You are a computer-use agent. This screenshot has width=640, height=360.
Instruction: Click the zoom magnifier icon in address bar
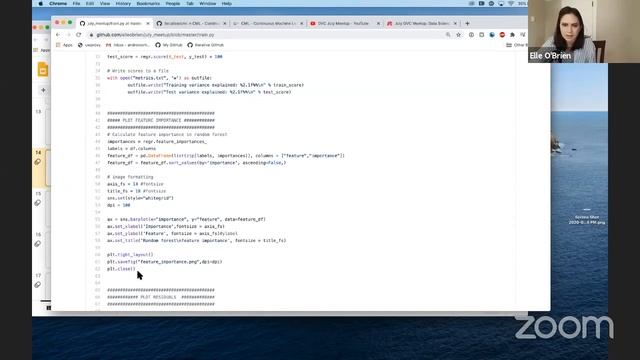point(448,35)
